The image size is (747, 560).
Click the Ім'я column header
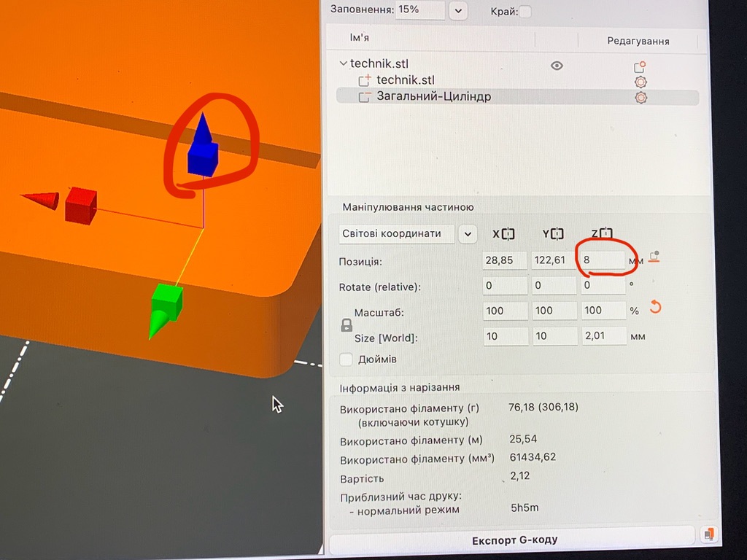click(x=359, y=38)
